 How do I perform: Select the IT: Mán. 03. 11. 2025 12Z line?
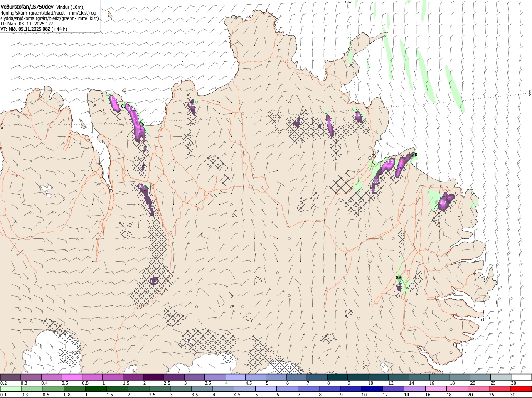click(27, 24)
